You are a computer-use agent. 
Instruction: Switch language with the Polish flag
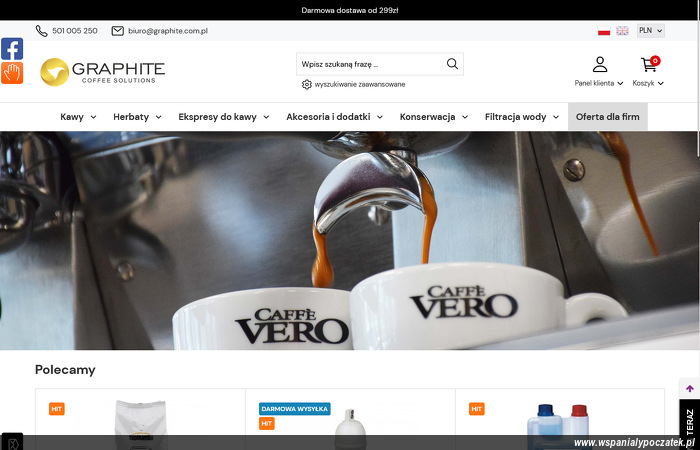[x=604, y=31]
